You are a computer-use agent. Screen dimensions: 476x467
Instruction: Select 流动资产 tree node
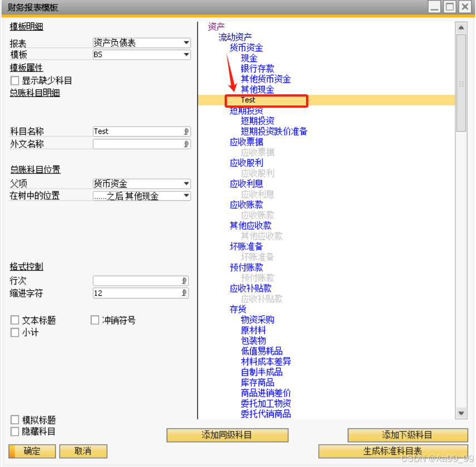pyautogui.click(x=235, y=37)
